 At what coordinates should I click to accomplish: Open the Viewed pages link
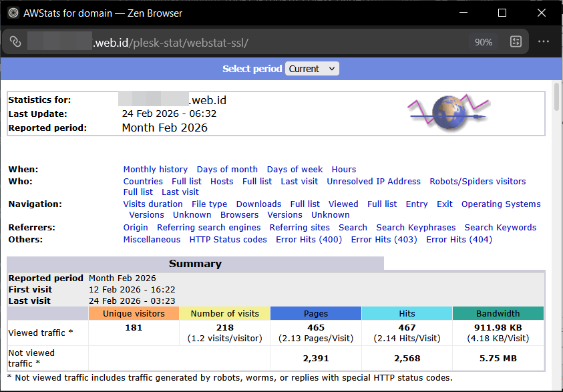[343, 204]
